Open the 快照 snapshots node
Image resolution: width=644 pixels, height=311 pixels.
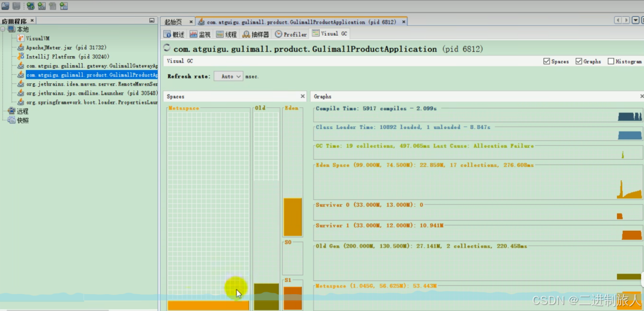click(19, 120)
